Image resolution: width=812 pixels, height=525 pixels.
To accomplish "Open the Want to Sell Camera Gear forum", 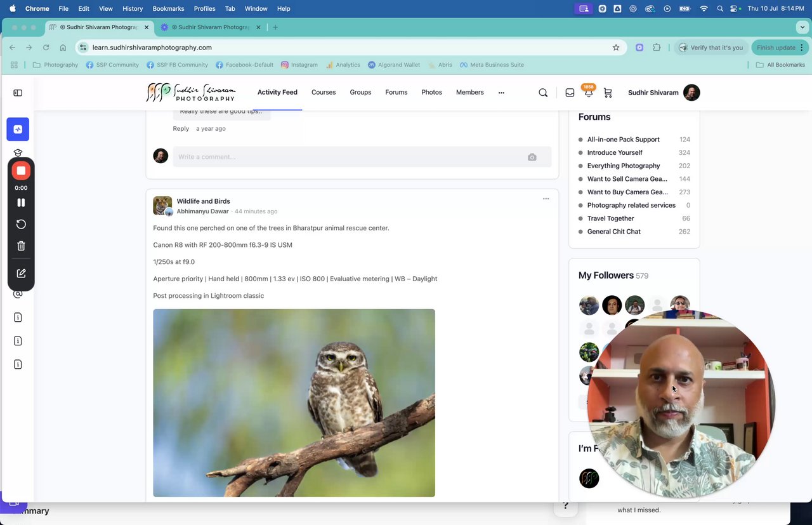I will pyautogui.click(x=627, y=179).
